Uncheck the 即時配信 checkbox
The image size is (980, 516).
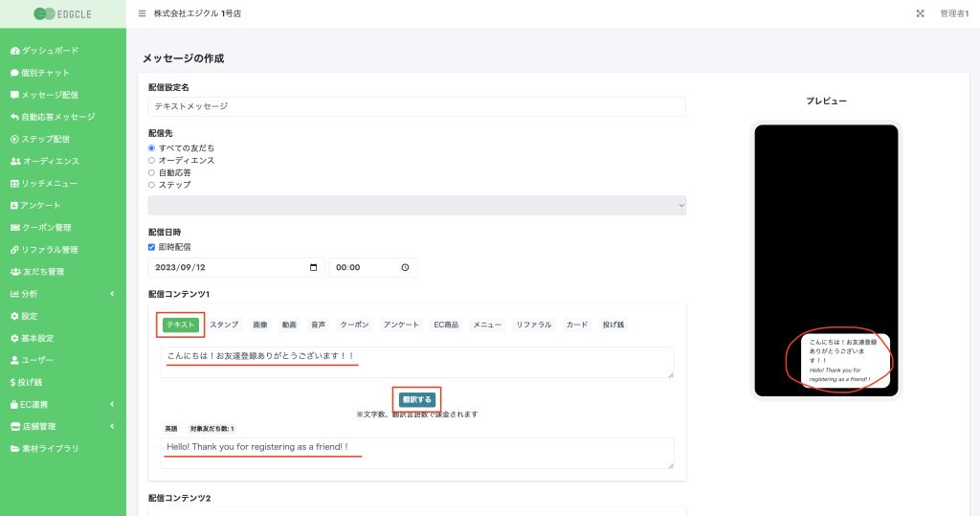(x=151, y=247)
